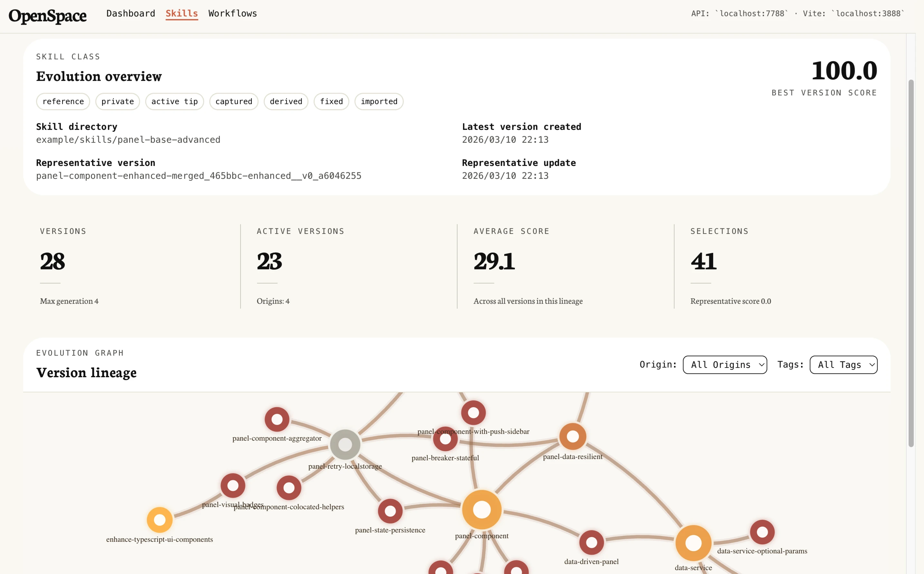Viewport: 924px width, 574px height.
Task: Click the reference tag pill
Action: pyautogui.click(x=63, y=101)
